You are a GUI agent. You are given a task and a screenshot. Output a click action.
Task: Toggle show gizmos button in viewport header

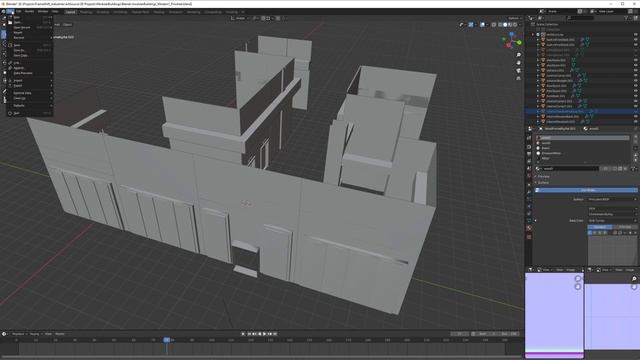point(471,25)
